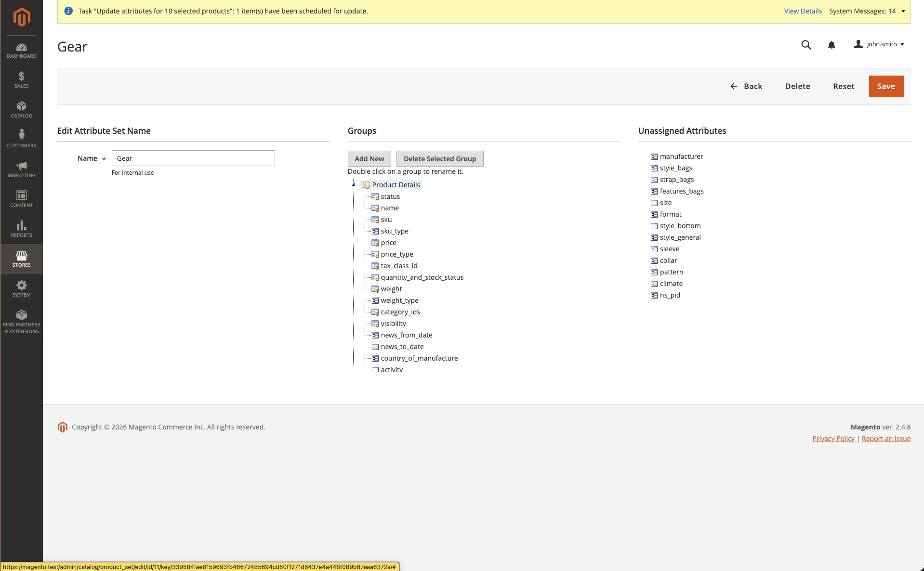
Task: Select the tax_class_id attribute
Action: tap(399, 266)
